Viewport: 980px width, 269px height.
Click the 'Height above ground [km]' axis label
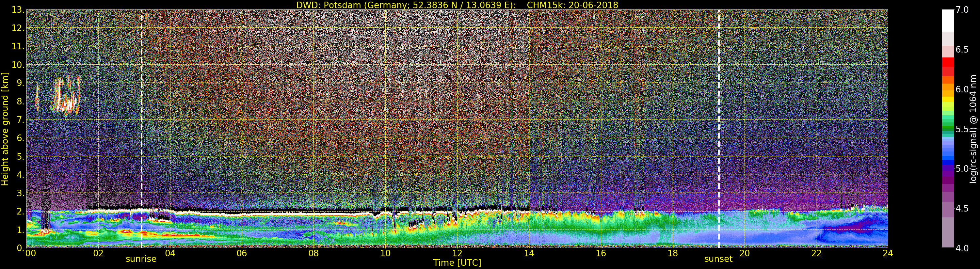click(5, 129)
